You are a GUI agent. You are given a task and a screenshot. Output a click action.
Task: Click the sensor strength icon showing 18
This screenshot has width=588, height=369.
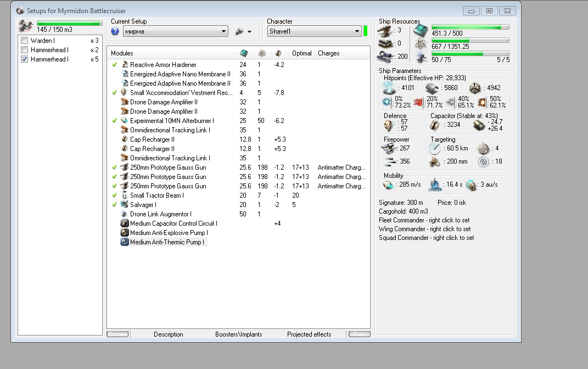pos(484,162)
